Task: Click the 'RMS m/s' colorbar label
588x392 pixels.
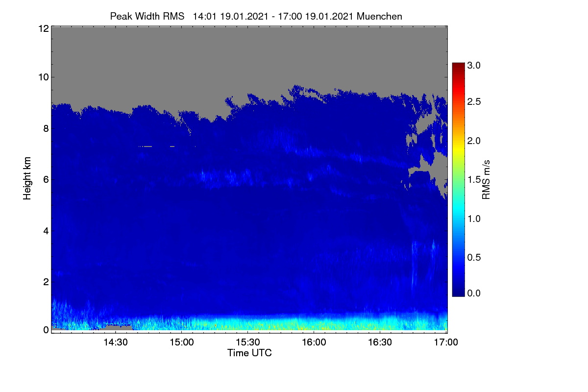Action: [486, 179]
